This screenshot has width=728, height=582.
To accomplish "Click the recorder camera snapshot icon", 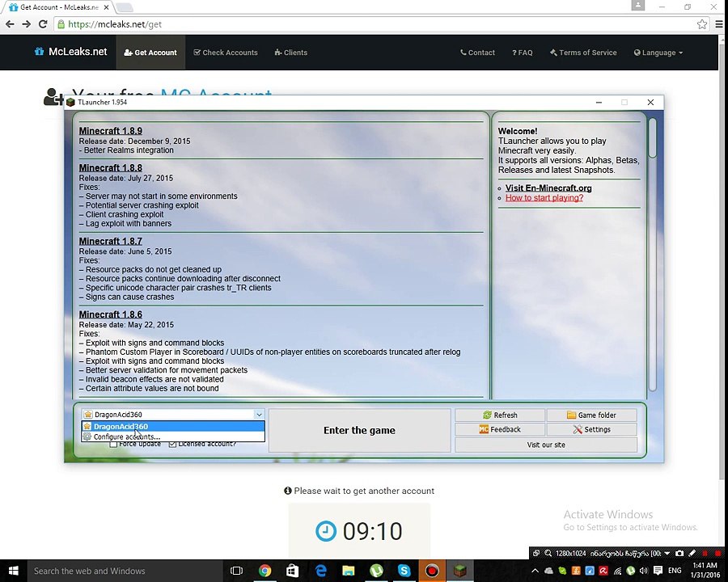I will pyautogui.click(x=679, y=553).
